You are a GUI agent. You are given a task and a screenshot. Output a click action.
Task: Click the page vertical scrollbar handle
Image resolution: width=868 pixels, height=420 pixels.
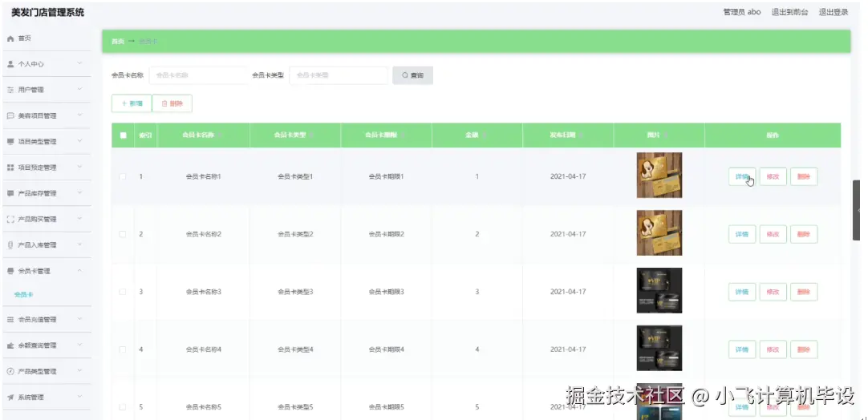tap(857, 210)
